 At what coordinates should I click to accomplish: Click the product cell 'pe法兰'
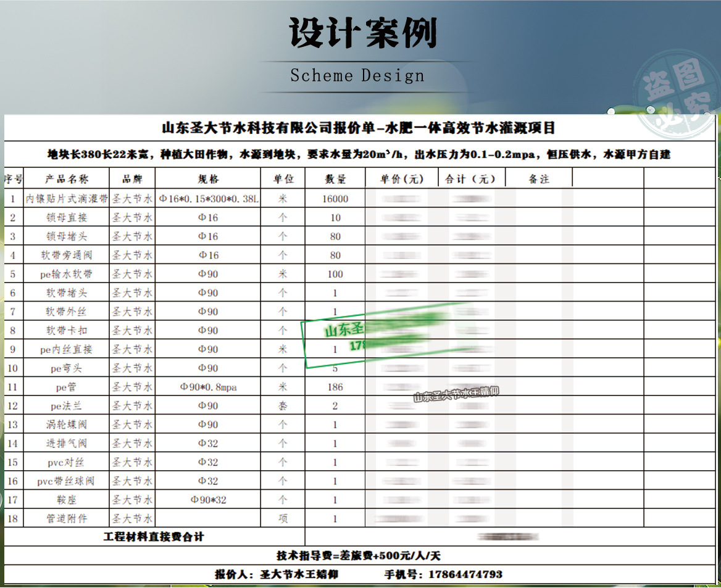click(66, 406)
